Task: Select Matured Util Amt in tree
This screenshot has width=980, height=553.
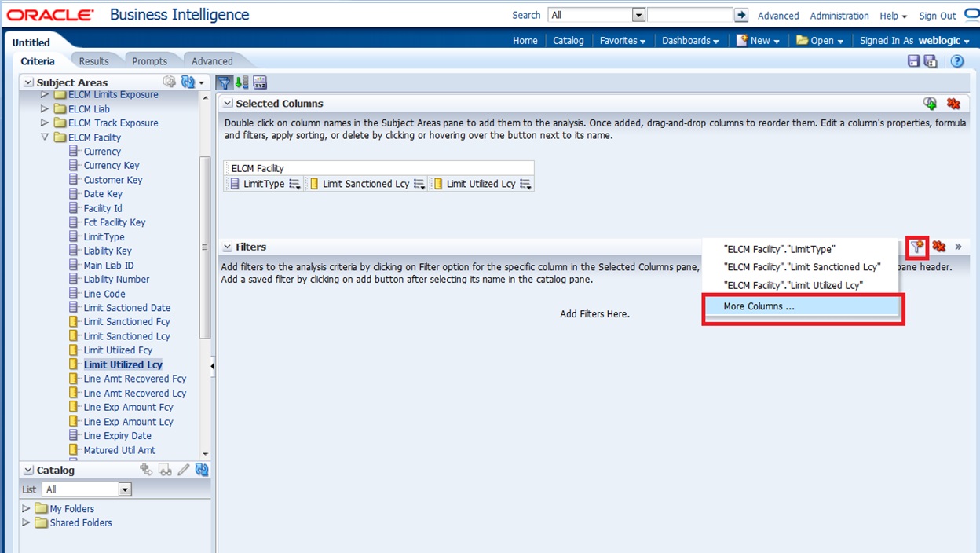Action: pos(119,450)
